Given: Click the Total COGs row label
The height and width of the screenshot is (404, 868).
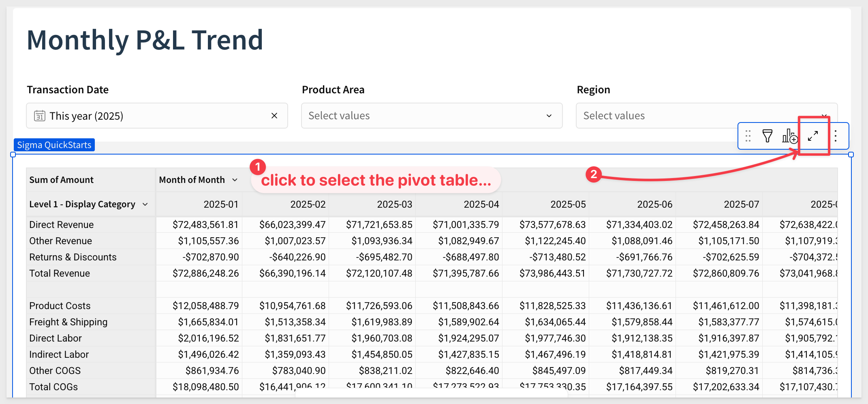Looking at the screenshot, I should [53, 387].
